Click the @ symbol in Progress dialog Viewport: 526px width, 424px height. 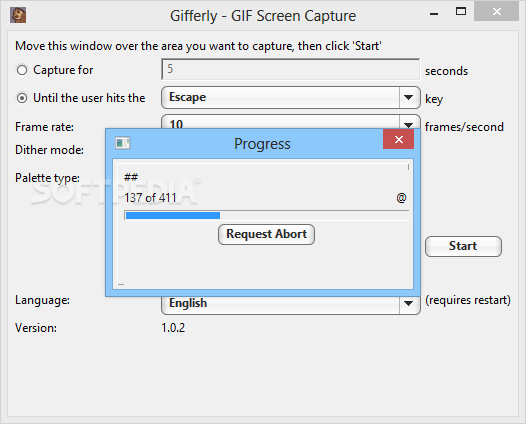(x=401, y=198)
